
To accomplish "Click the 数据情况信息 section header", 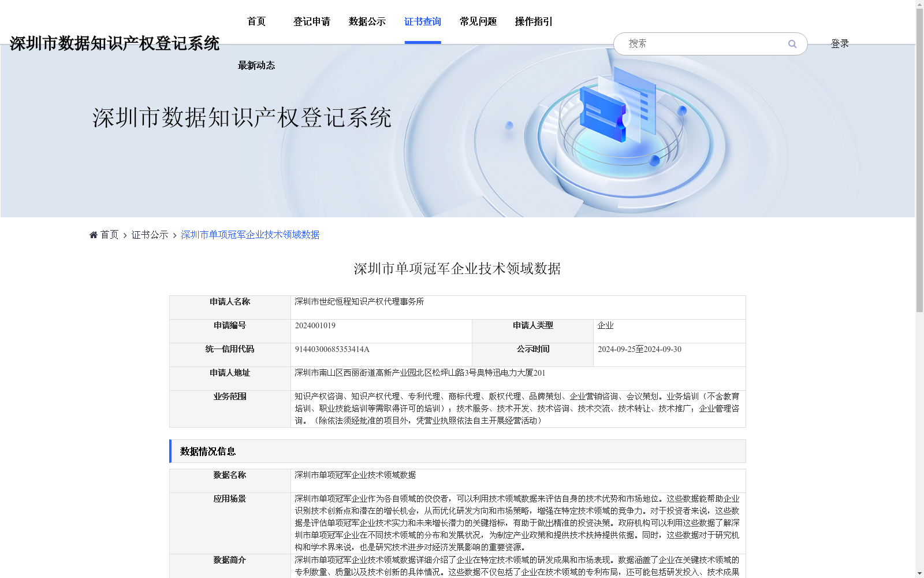I will click(457, 451).
